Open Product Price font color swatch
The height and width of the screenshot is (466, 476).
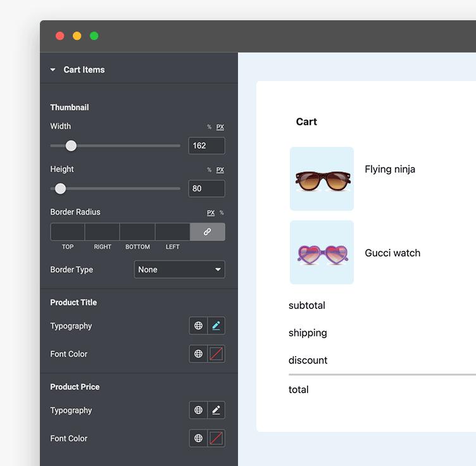pos(216,438)
